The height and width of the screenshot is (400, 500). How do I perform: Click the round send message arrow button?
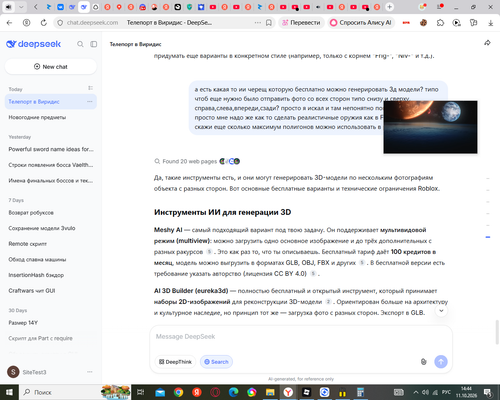441,362
